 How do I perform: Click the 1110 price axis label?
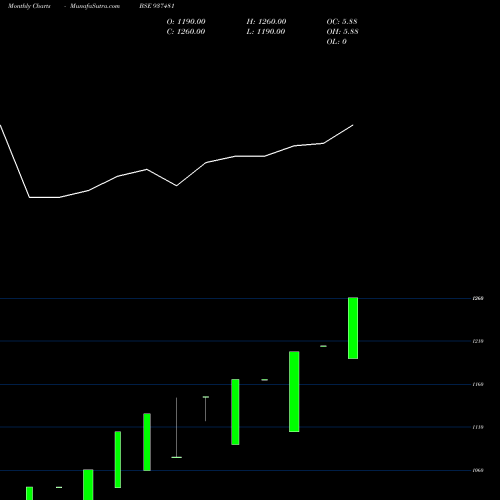pyautogui.click(x=478, y=427)
